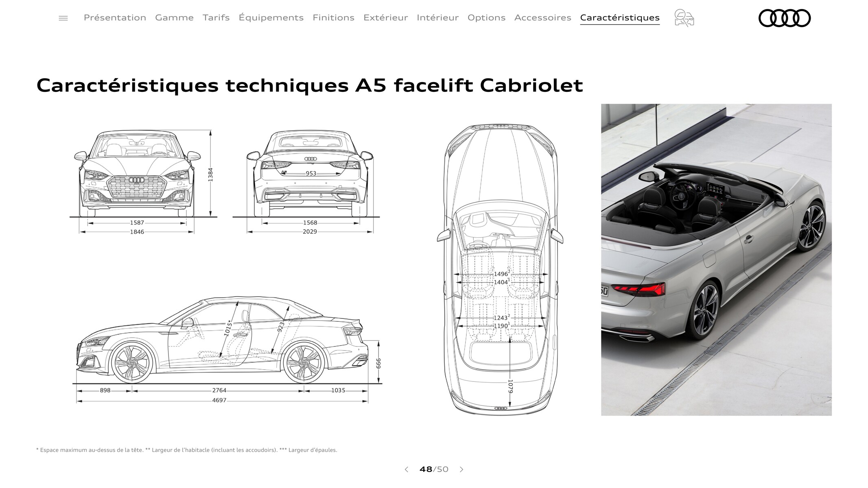868x488 pixels.
Task: Click the 48/50 page indicator
Action: (x=434, y=469)
